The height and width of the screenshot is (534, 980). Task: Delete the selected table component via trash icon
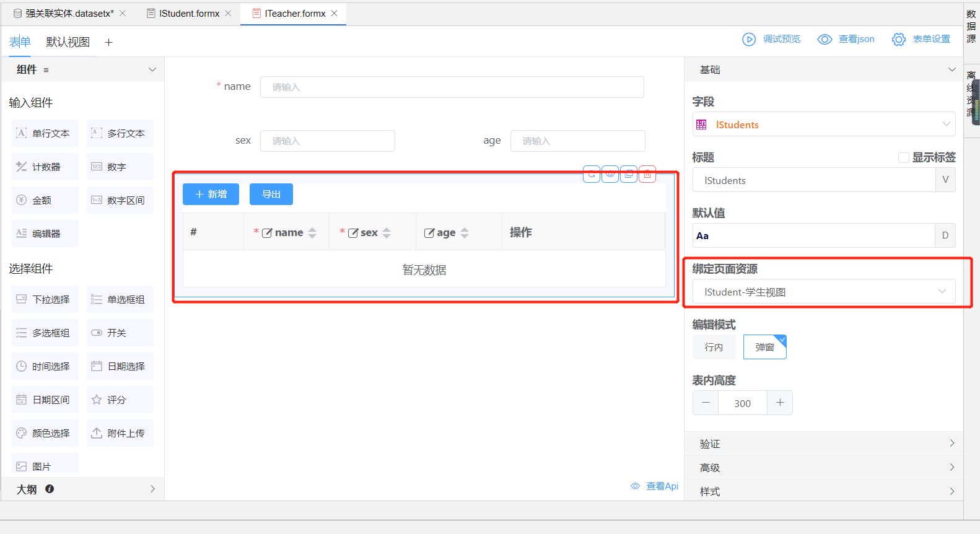point(647,175)
